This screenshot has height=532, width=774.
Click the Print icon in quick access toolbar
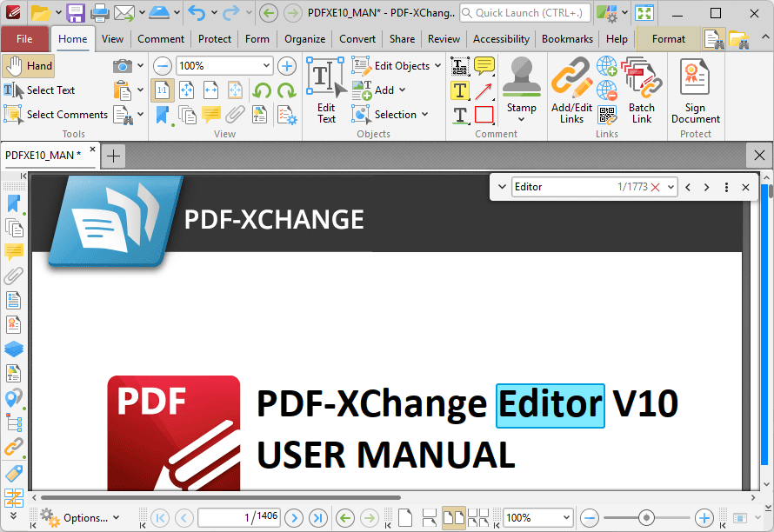tap(99, 13)
